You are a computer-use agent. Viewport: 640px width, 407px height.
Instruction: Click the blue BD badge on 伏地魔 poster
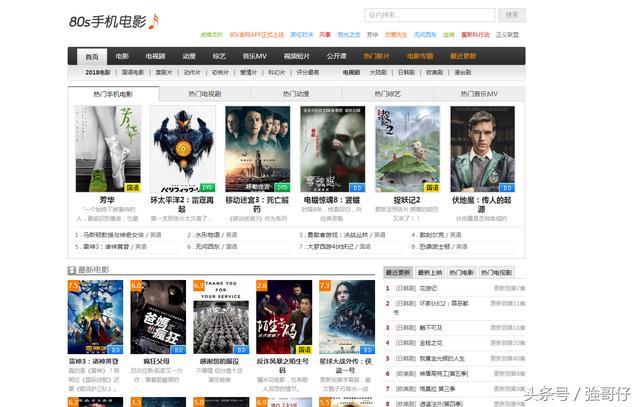point(507,188)
